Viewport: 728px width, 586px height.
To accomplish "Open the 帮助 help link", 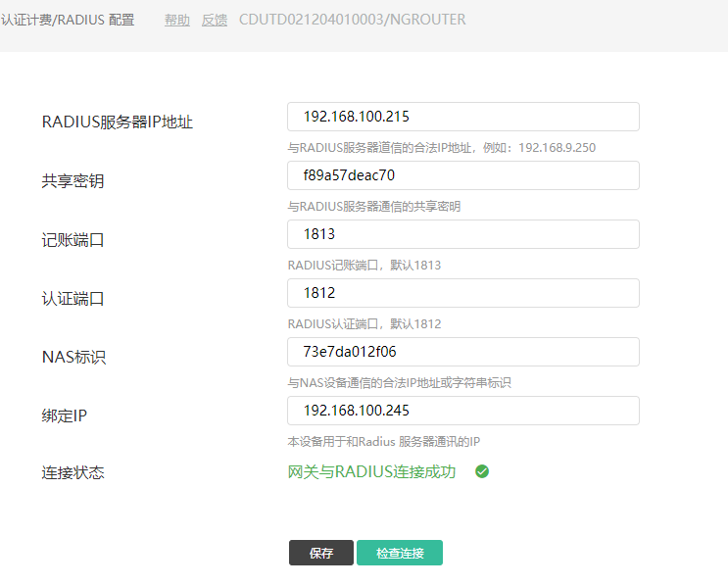I will (x=177, y=20).
